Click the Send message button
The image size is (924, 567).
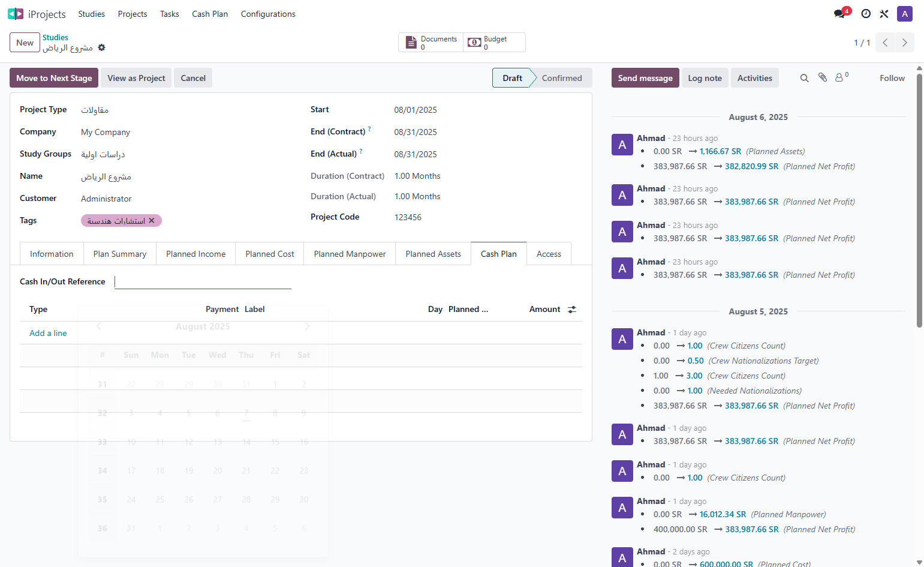pyautogui.click(x=645, y=78)
